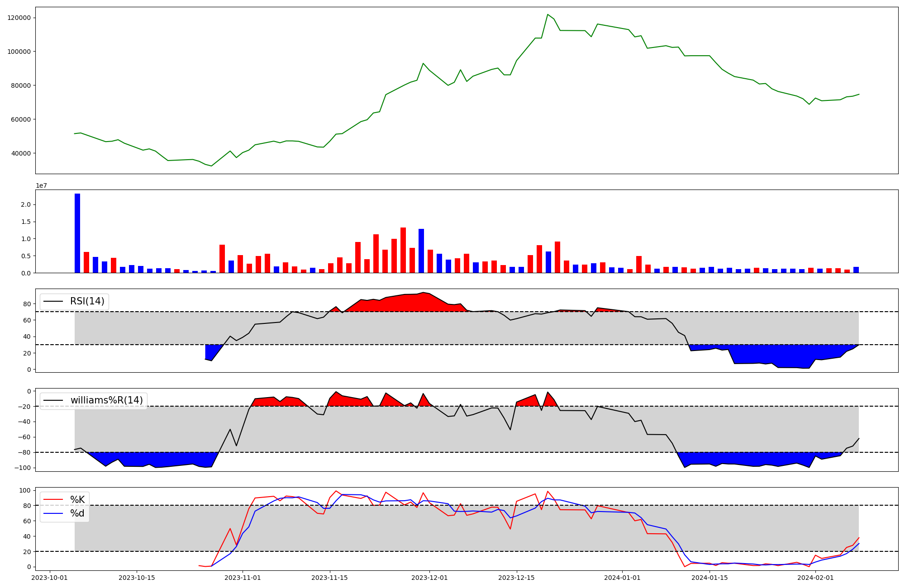905x588 pixels.
Task: Click the 120000 price axis tick label
Action: 19,18
